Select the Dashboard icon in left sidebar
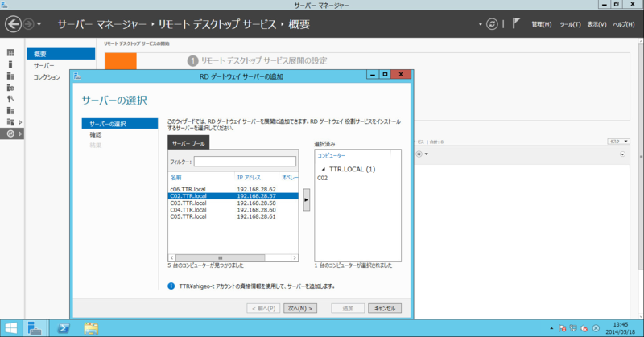The width and height of the screenshot is (644, 337). [x=10, y=52]
